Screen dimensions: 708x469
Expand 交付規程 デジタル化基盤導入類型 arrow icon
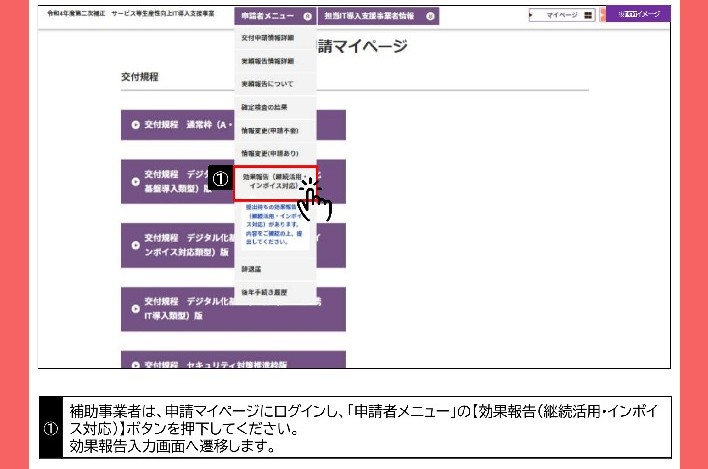[x=136, y=181]
